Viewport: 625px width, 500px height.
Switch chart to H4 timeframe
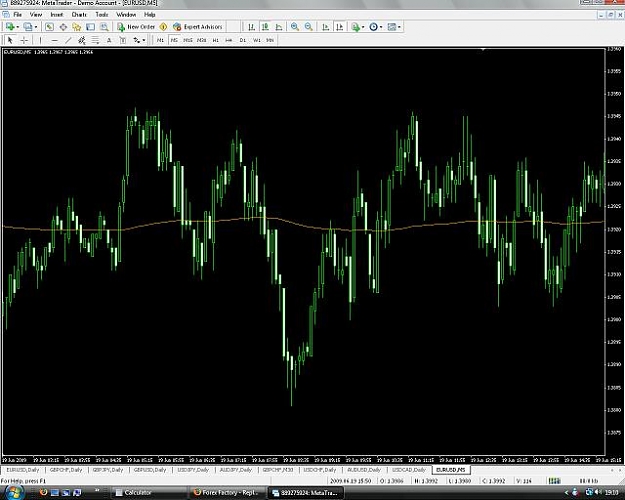229,40
